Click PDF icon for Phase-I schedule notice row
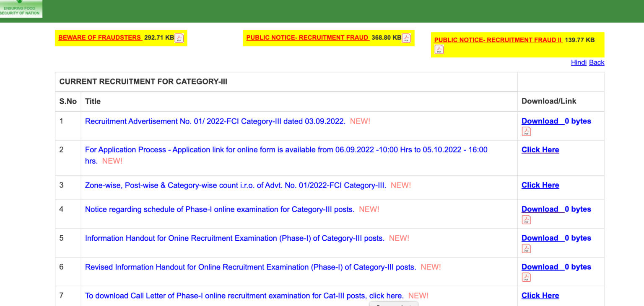 point(526,220)
